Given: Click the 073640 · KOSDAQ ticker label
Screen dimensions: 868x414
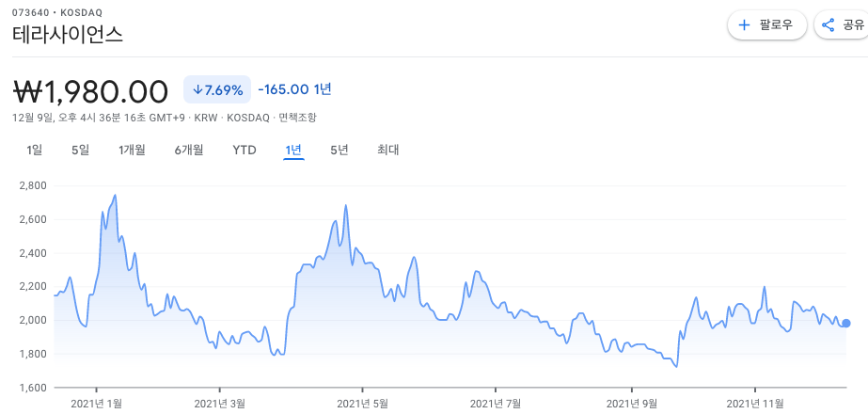Looking at the screenshot, I should tap(57, 13).
